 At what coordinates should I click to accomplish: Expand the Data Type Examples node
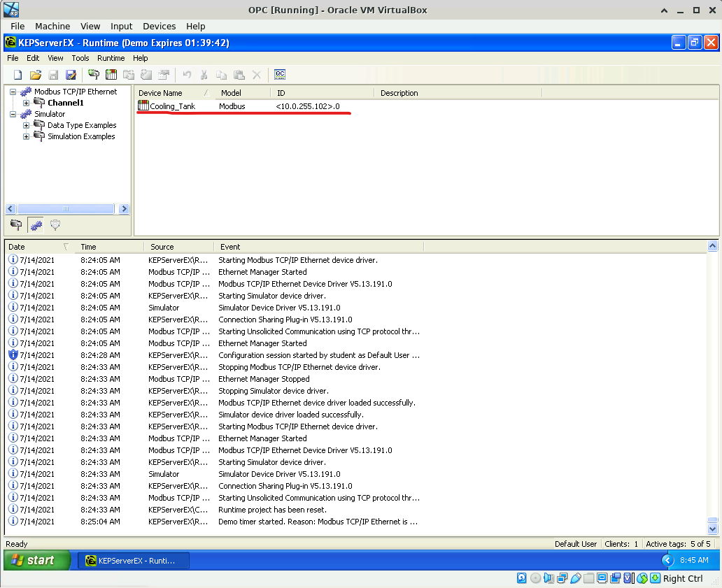click(x=27, y=125)
